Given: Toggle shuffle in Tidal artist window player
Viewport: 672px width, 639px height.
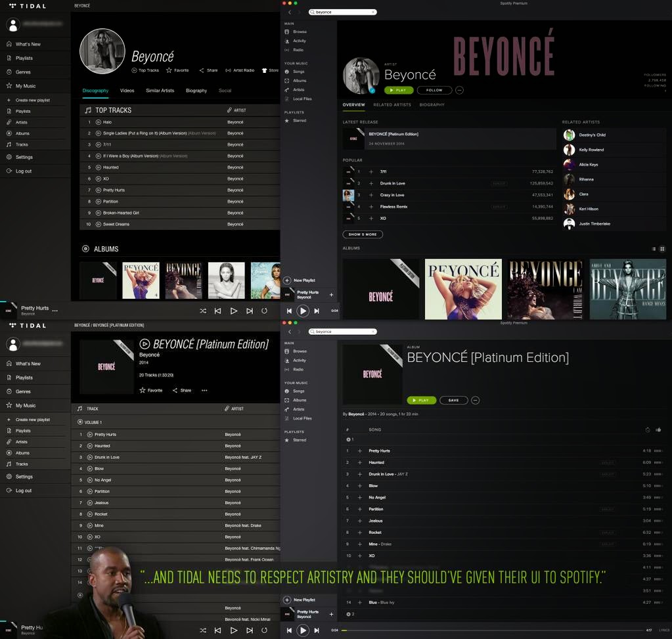Looking at the screenshot, I should pyautogui.click(x=203, y=311).
